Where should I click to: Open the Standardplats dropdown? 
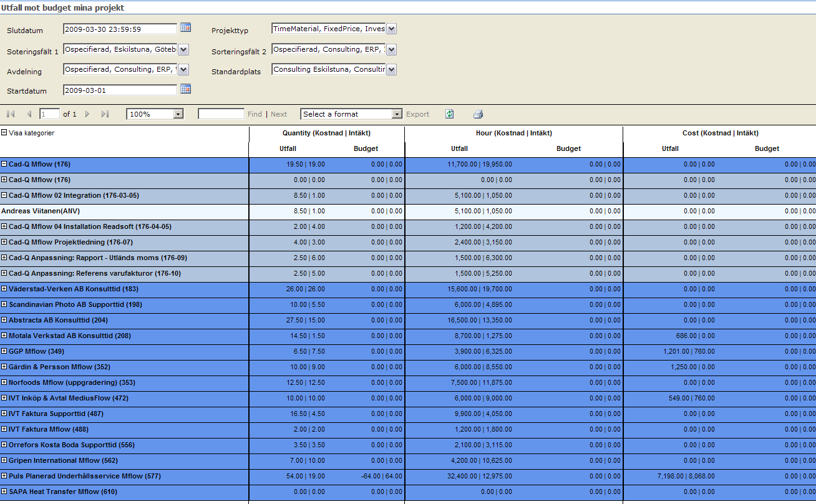pyautogui.click(x=391, y=69)
